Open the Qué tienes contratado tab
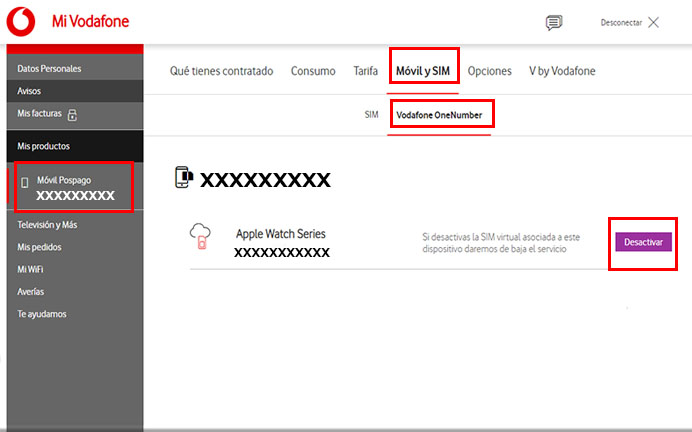This screenshot has width=692, height=432. [x=221, y=71]
